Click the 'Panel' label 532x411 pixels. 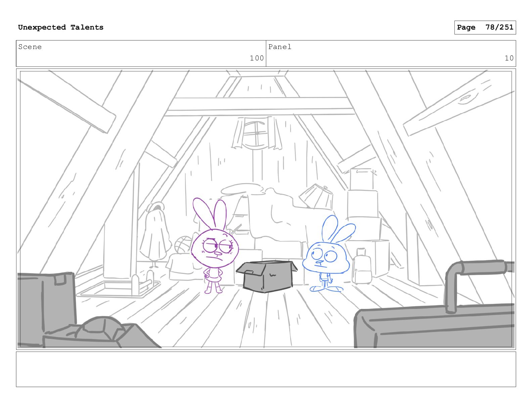pyautogui.click(x=280, y=47)
